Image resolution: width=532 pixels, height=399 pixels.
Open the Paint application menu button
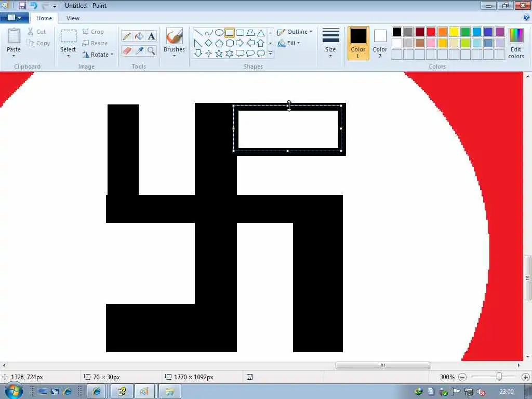(x=14, y=18)
